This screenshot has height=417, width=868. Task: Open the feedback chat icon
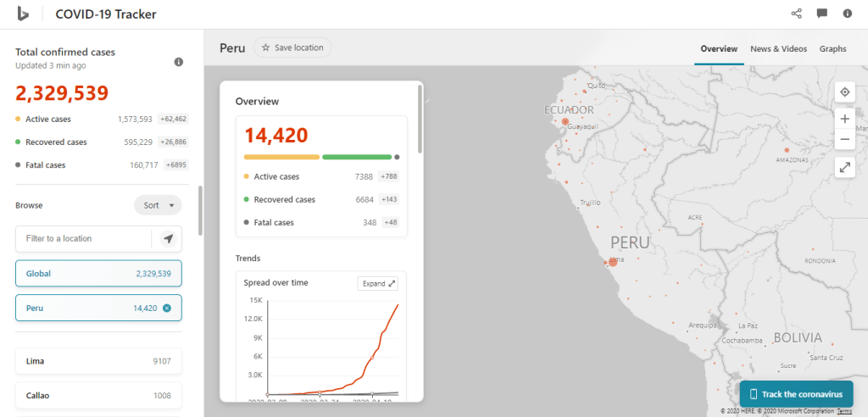[822, 14]
